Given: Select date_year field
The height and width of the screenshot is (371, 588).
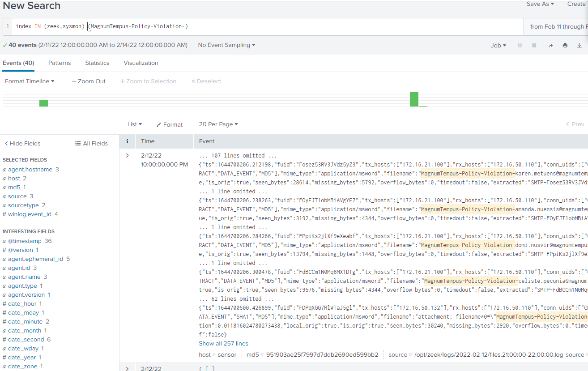Looking at the screenshot, I should tap(22, 358).
